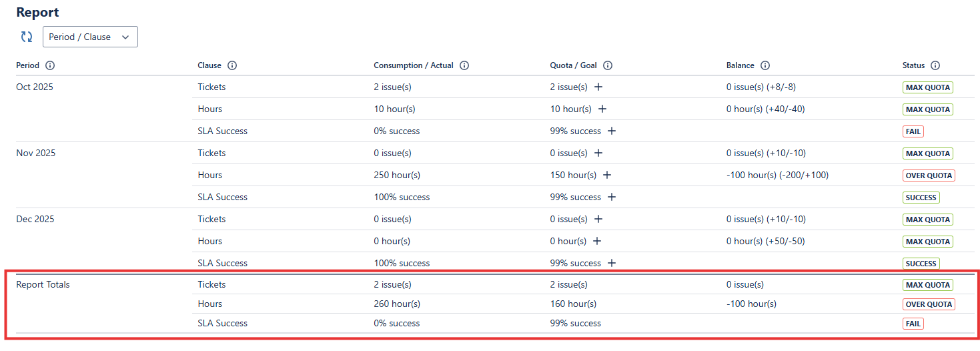Add quota for Nov 2025 Tickets
980x351 pixels.
tap(598, 153)
